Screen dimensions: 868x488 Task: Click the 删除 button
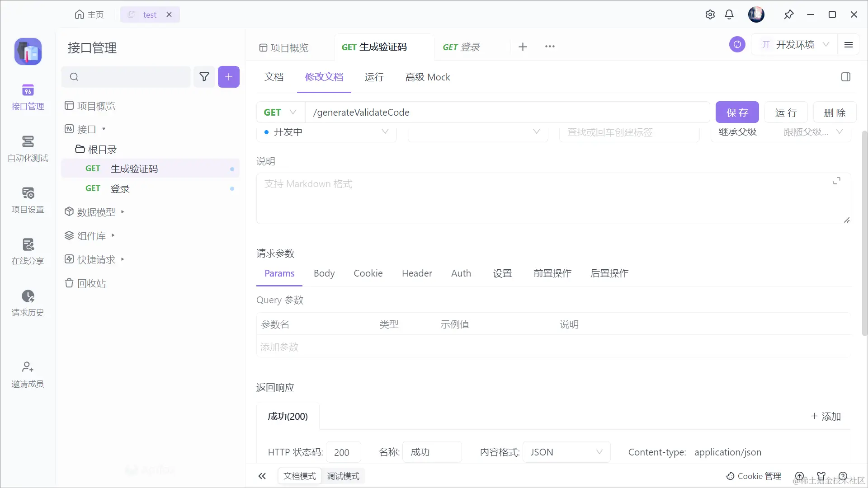[834, 113]
